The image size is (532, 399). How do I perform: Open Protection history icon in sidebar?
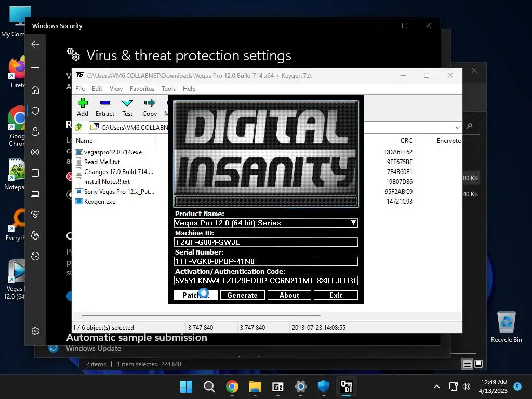click(35, 256)
